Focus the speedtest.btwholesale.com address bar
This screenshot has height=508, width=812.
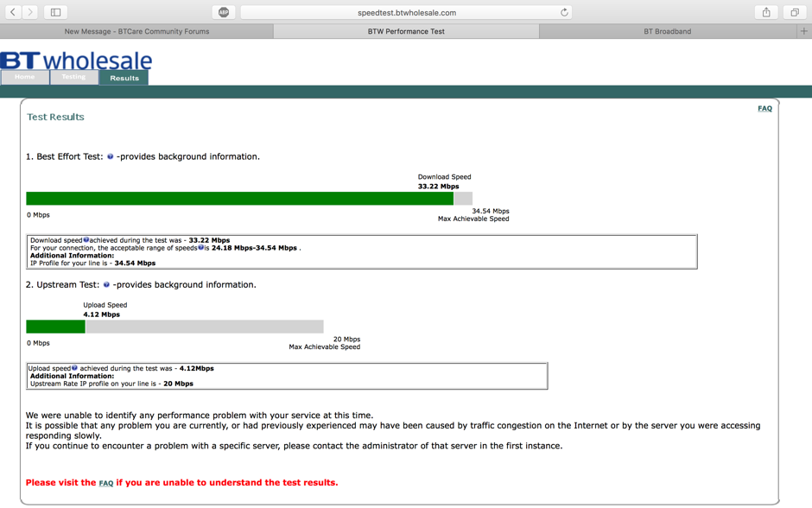pos(407,12)
